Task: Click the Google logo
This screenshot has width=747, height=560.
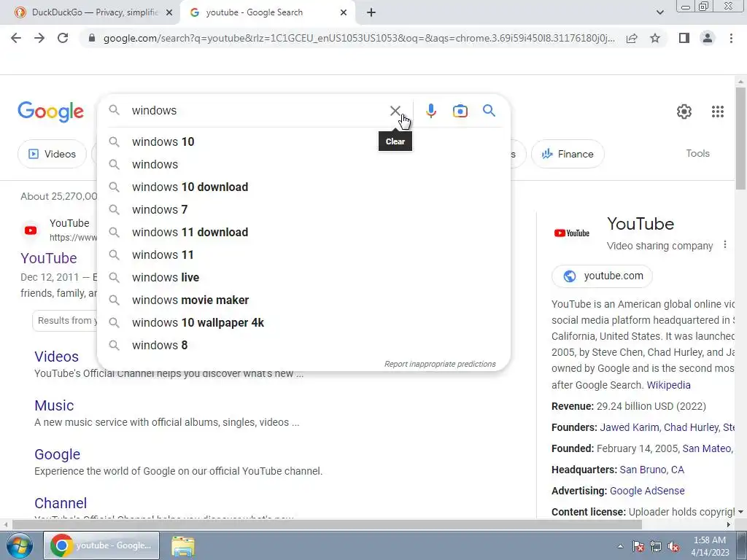Action: (x=50, y=112)
